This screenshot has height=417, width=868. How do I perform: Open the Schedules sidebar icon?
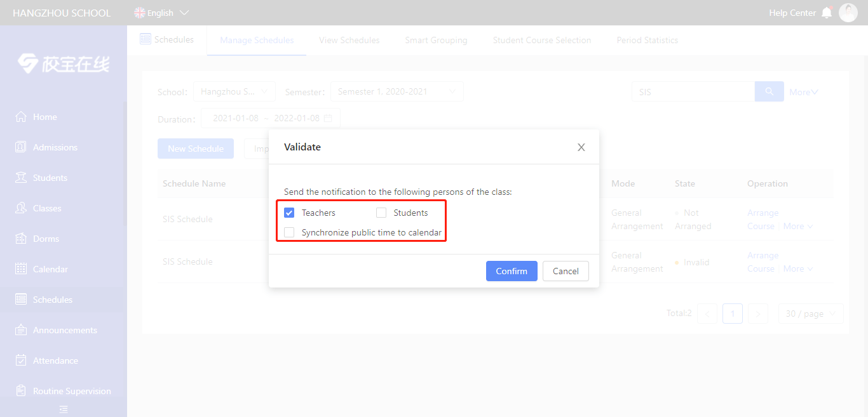pos(21,300)
